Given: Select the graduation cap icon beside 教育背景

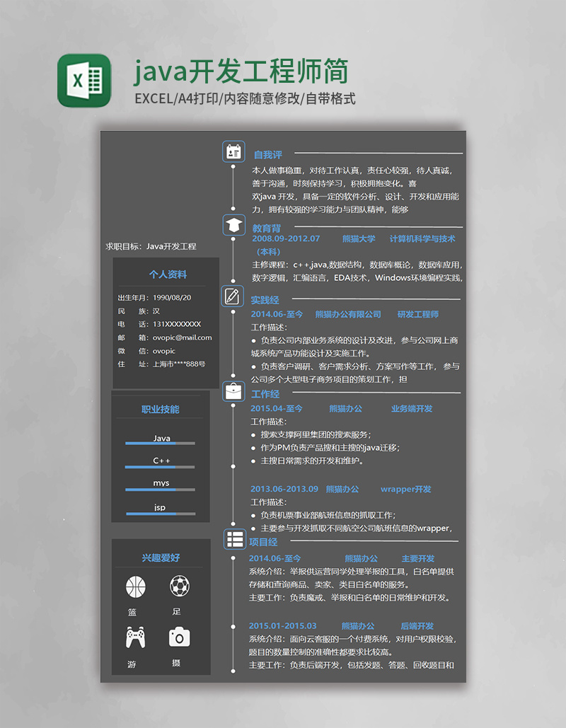Looking at the screenshot, I should point(233,225).
